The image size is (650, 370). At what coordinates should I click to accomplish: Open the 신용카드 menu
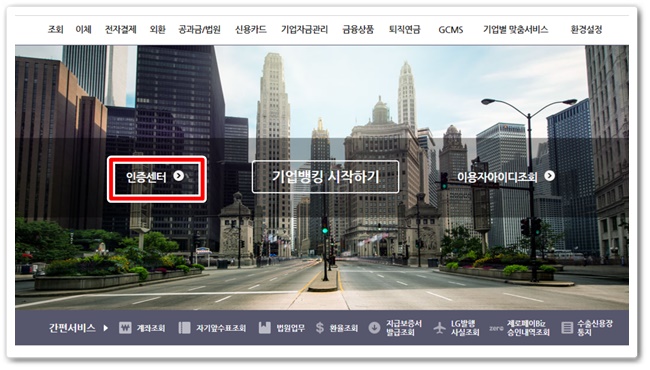tap(250, 29)
